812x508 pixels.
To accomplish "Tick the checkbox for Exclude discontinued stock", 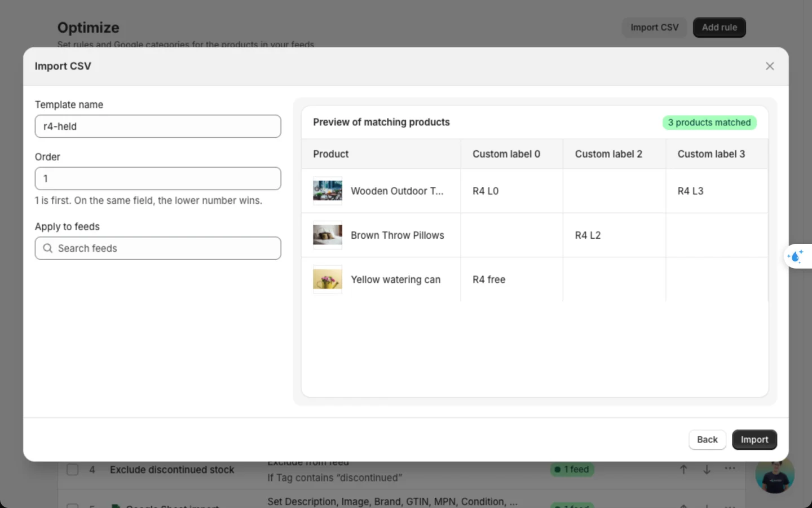I will 73,470.
